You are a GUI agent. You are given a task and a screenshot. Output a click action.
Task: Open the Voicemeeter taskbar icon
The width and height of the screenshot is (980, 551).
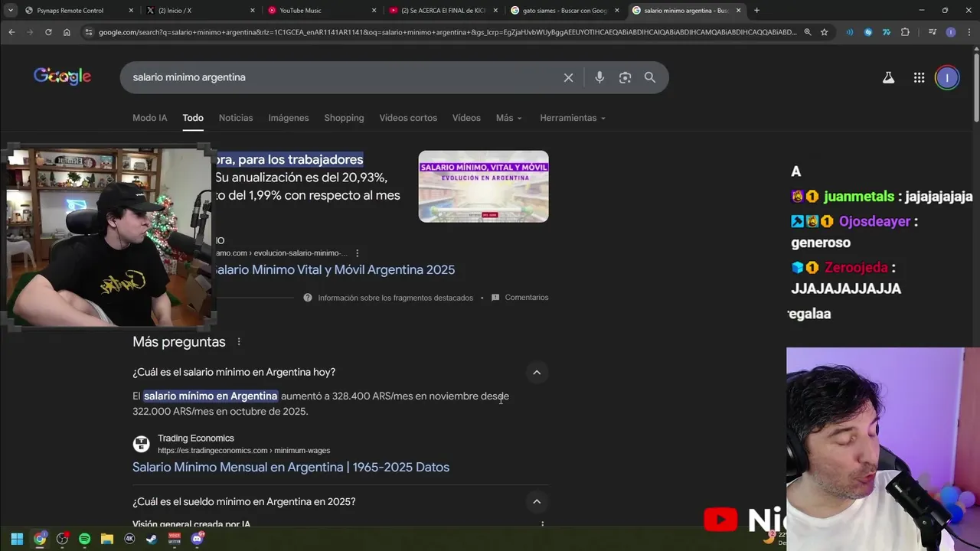(x=175, y=539)
